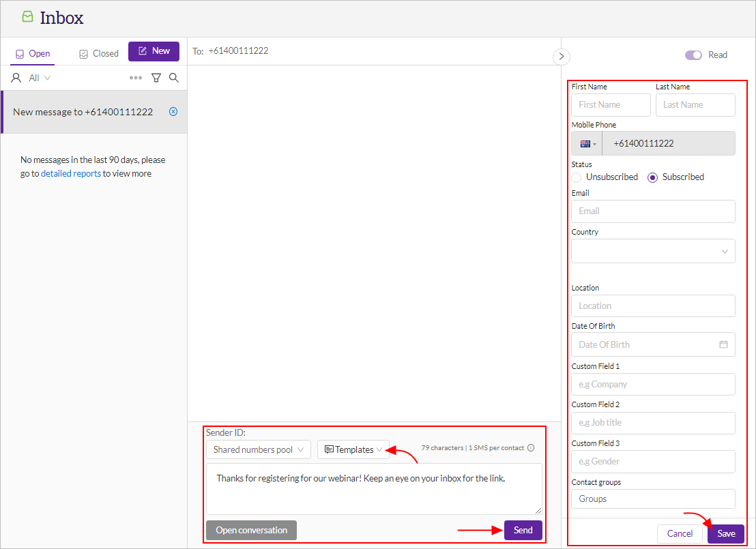
Task: Open the conversation filter funnel
Action: [x=156, y=77]
